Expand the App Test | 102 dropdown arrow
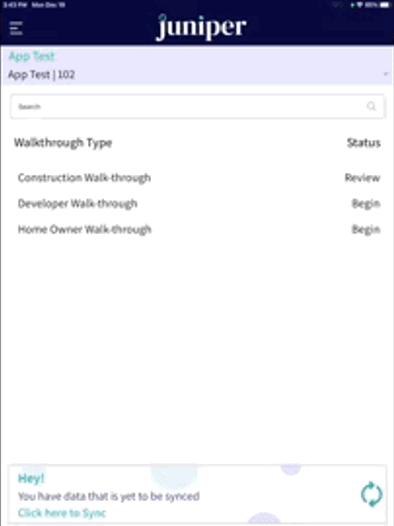The height and width of the screenshot is (526, 394). (386, 74)
